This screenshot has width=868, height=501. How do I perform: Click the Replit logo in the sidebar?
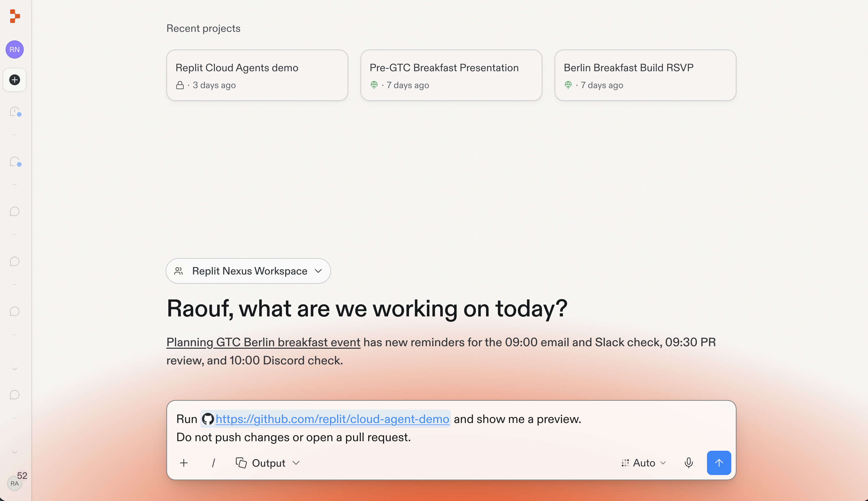click(15, 16)
